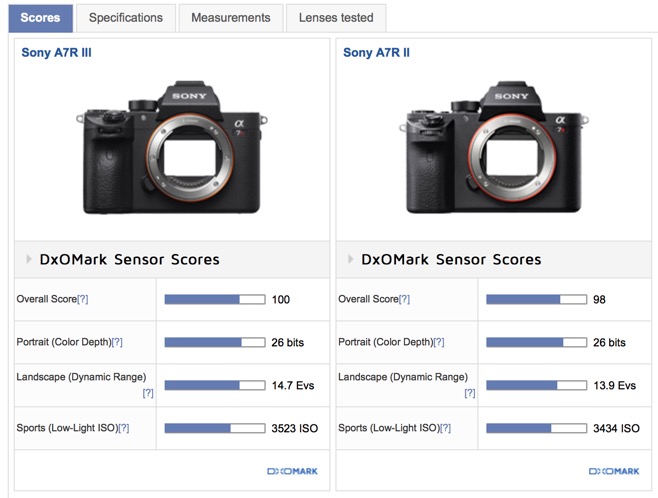Image resolution: width=658 pixels, height=498 pixels.
Task: Click the A7R III Portrait color depth bar
Action: point(215,342)
